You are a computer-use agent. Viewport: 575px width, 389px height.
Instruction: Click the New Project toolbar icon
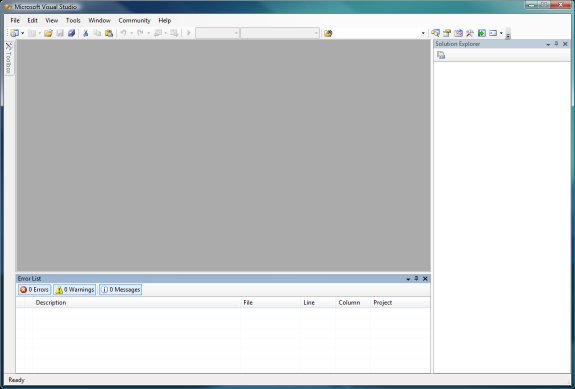[14, 33]
